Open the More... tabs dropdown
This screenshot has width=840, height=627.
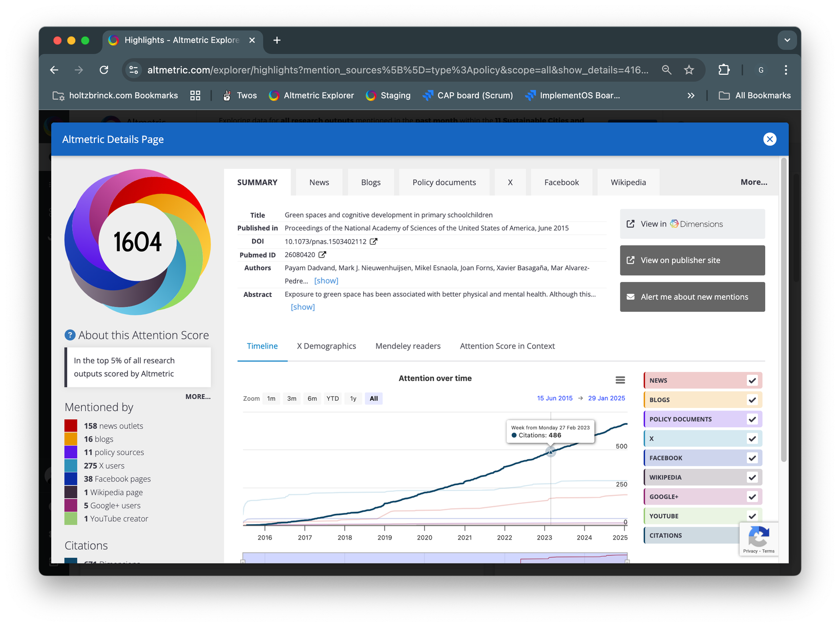coord(753,182)
